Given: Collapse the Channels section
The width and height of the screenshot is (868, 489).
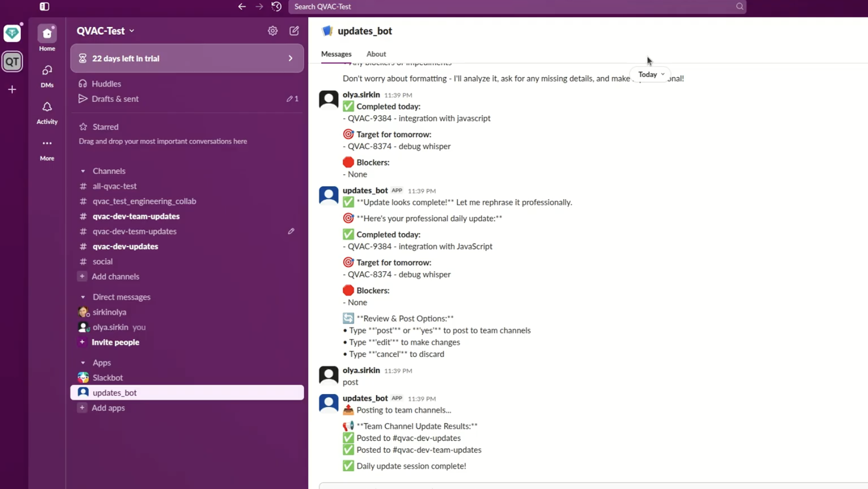Looking at the screenshot, I should click(x=83, y=171).
